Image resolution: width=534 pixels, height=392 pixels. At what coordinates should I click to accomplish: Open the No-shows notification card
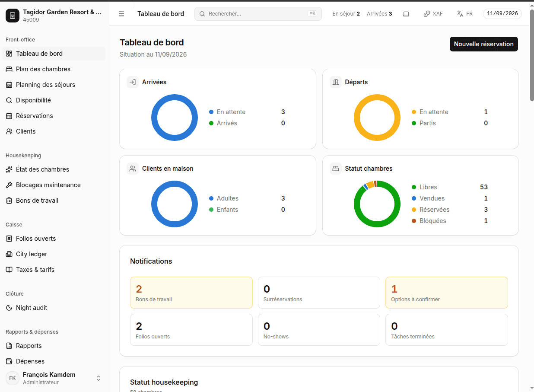pyautogui.click(x=319, y=330)
